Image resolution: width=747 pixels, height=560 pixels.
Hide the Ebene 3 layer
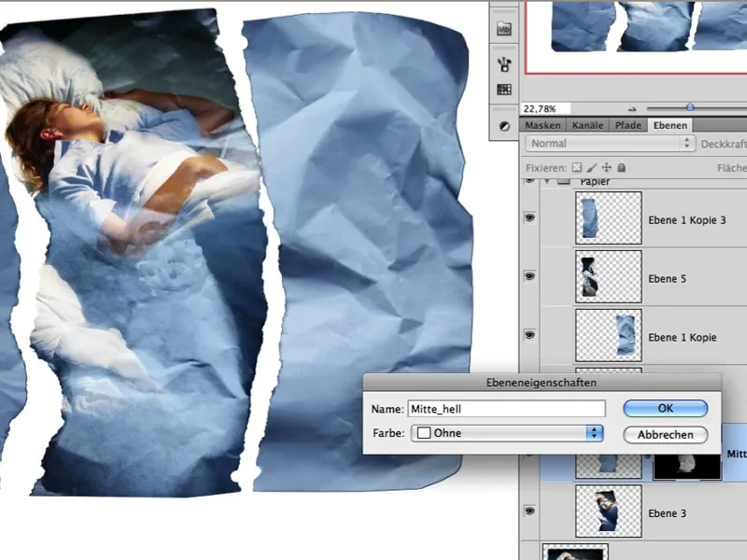[x=529, y=511]
